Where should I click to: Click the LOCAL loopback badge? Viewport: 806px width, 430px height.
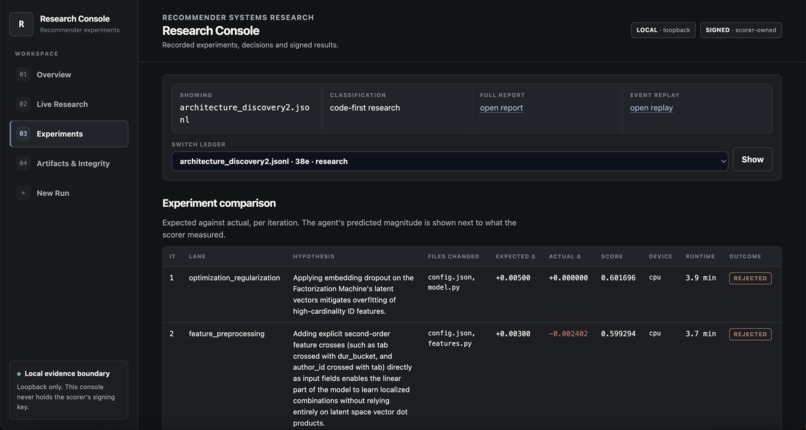click(x=663, y=30)
